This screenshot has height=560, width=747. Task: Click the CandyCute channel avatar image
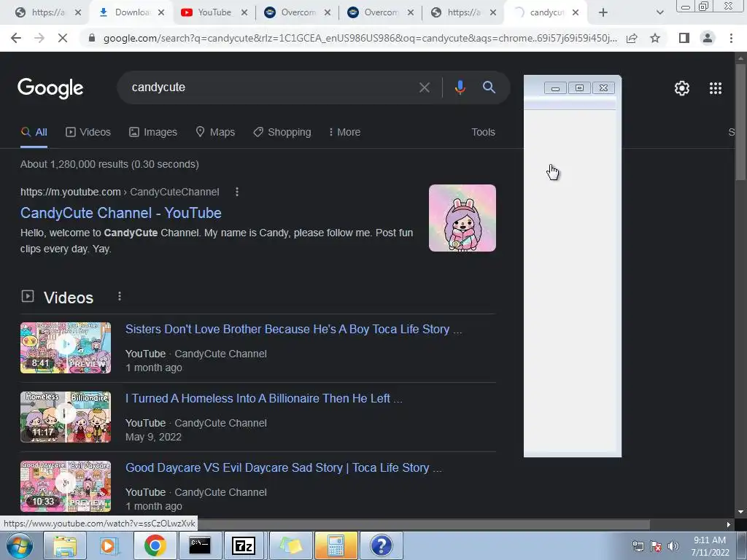(x=462, y=218)
